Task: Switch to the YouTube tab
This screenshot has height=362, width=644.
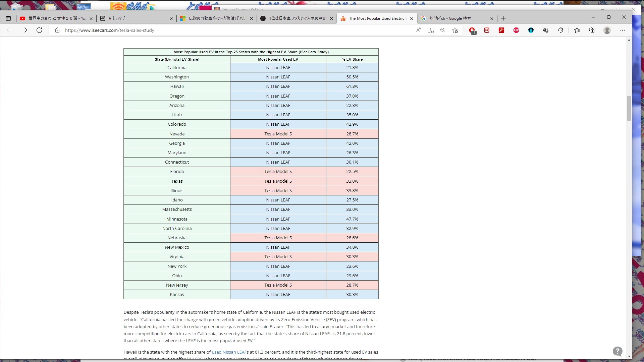Action: click(x=54, y=18)
